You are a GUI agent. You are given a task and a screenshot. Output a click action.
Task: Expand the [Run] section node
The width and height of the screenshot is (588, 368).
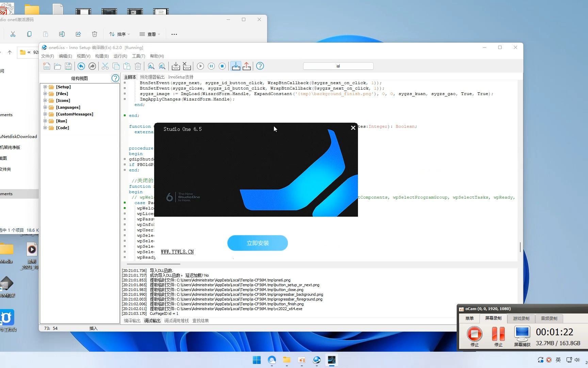(x=45, y=121)
